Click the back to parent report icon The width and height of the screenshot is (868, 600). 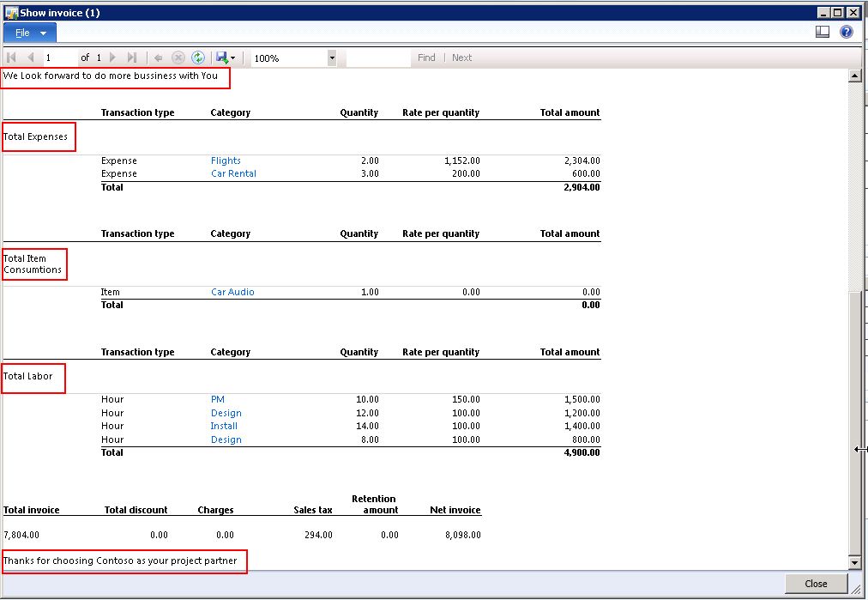pos(159,58)
